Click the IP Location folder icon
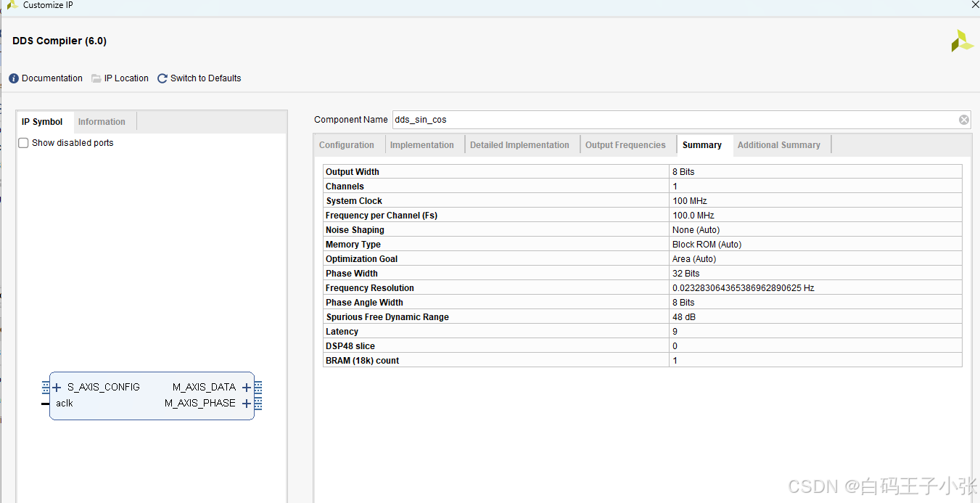Viewport: 980px width, 503px height. [x=96, y=78]
